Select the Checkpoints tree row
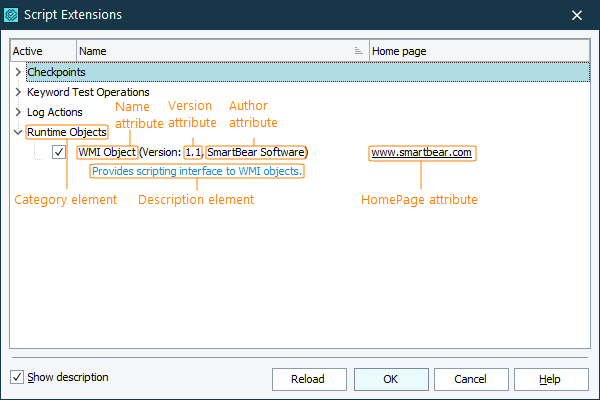Screen dimensions: 600x400 click(56, 72)
